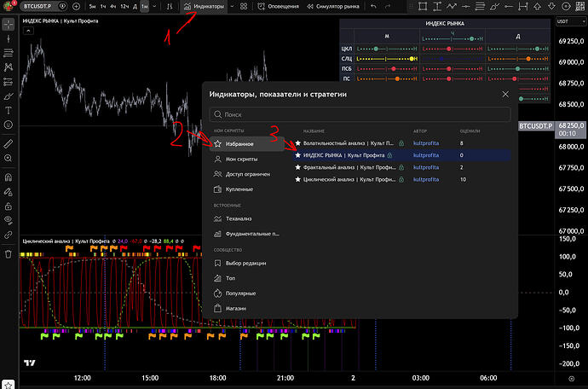Add the Циклический анализ indicator row
The width and height of the screenshot is (588, 389).
[401, 179]
